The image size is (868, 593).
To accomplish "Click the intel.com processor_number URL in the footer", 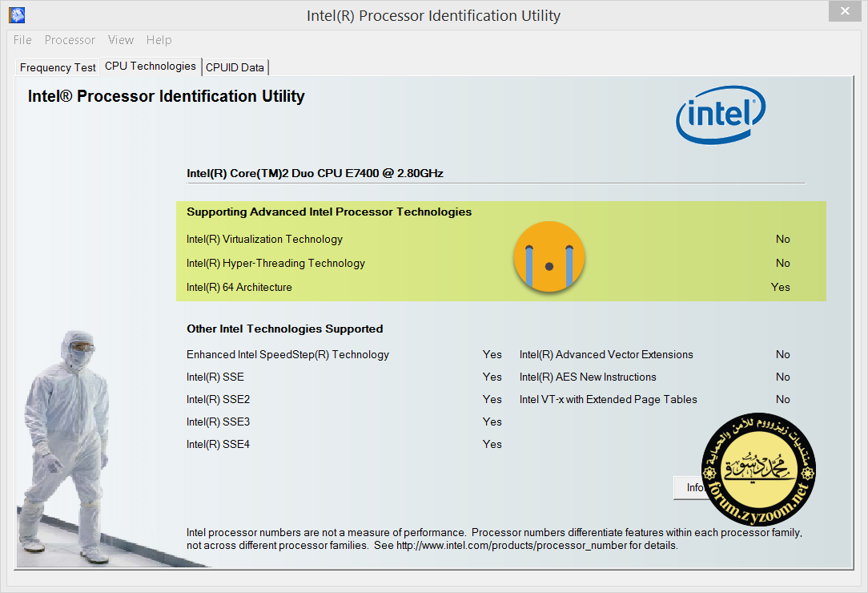I will click(x=512, y=546).
